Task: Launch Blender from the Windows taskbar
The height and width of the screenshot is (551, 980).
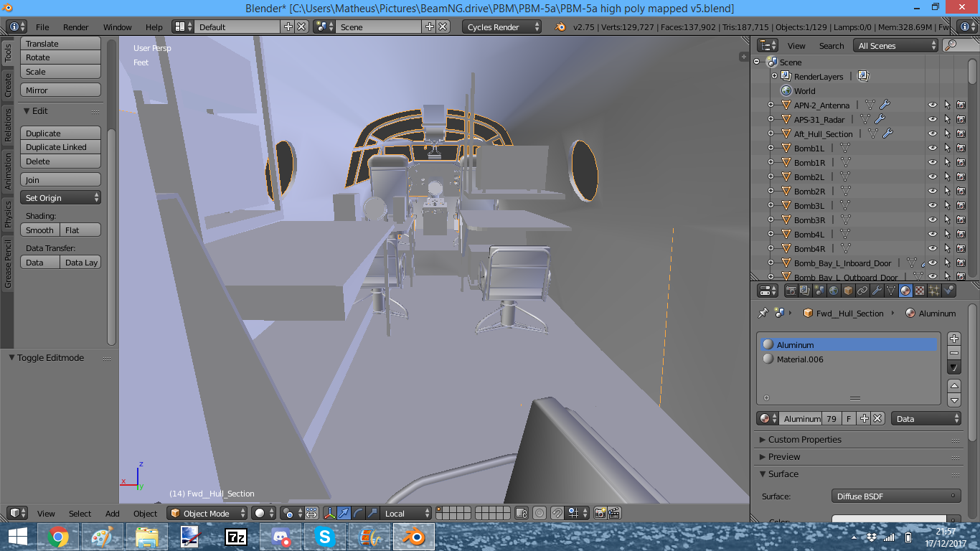Action: tap(413, 537)
